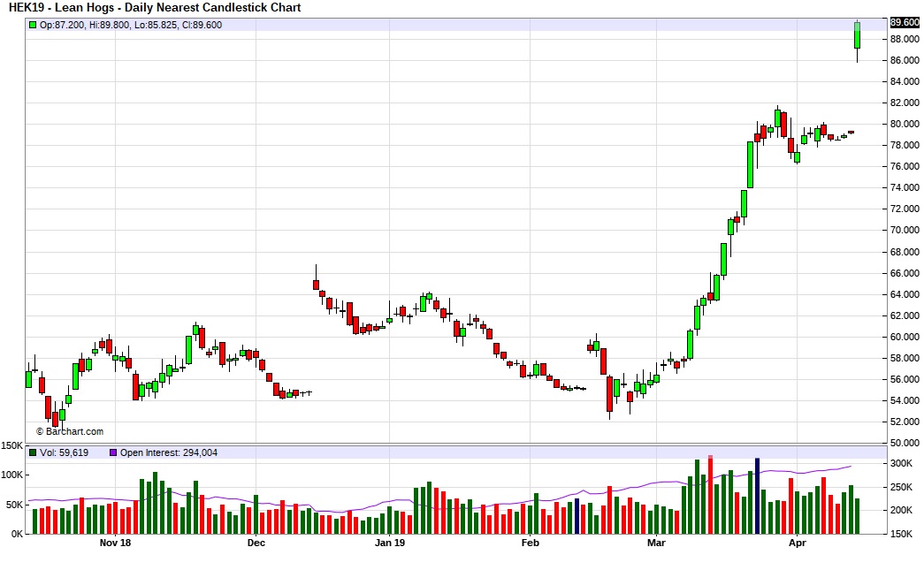Image resolution: width=924 pixels, height=570 pixels.
Task: Click the Dec date axis label
Action: click(256, 543)
